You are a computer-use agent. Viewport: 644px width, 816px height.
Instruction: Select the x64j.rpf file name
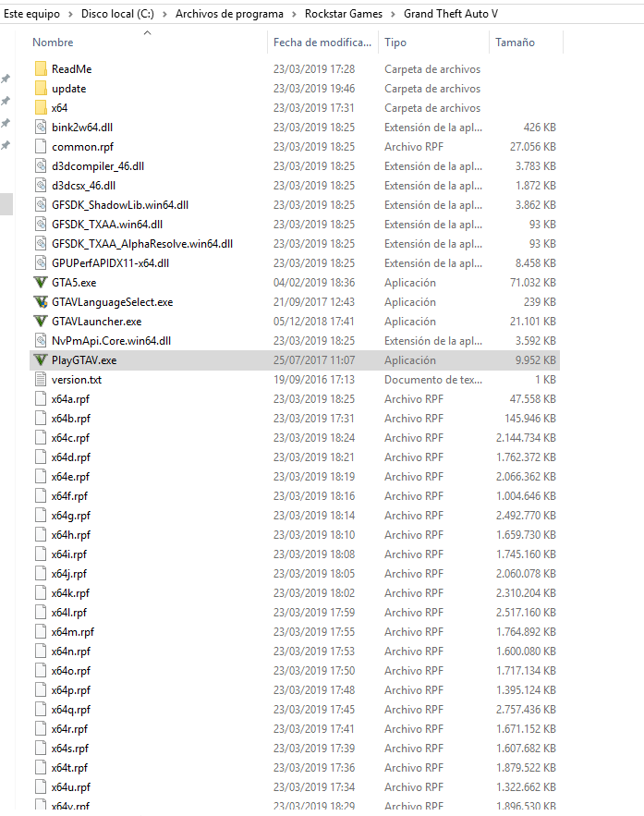(69, 574)
